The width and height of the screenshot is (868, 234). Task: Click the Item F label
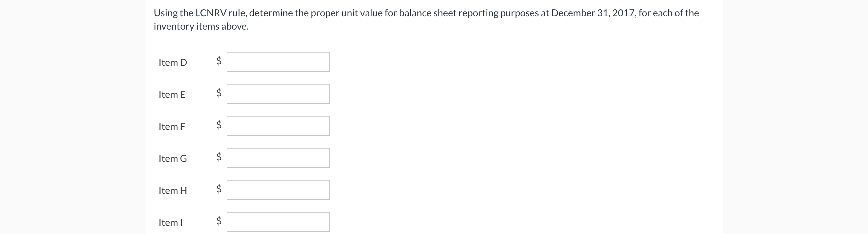[x=172, y=126]
